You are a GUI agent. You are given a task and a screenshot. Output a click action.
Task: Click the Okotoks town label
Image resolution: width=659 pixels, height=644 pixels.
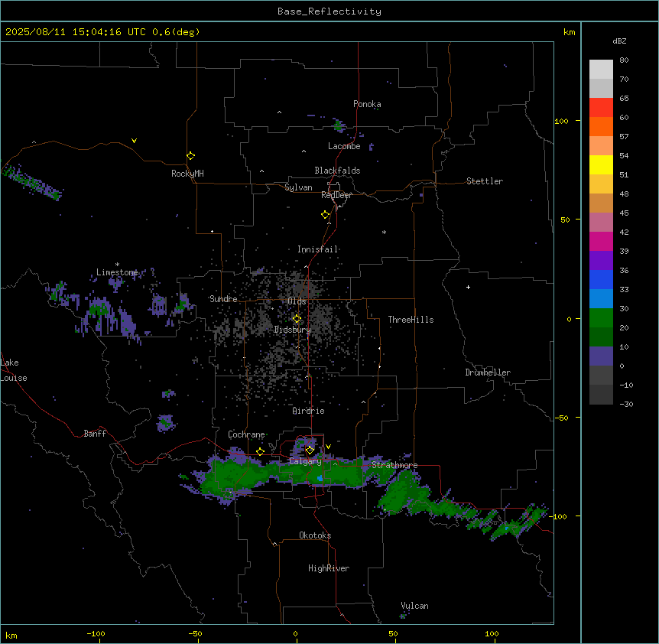[x=315, y=535]
